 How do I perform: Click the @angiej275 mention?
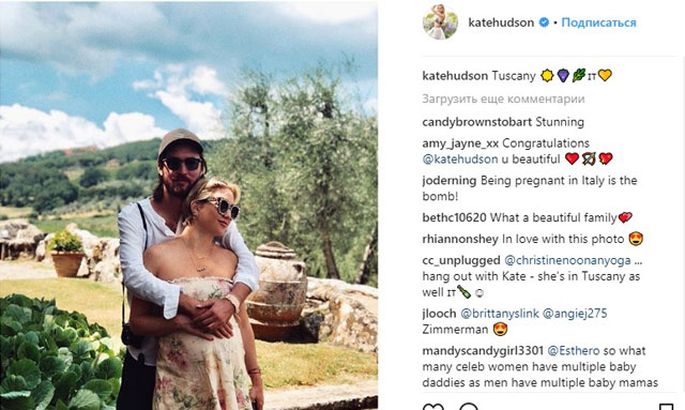pos(574,314)
